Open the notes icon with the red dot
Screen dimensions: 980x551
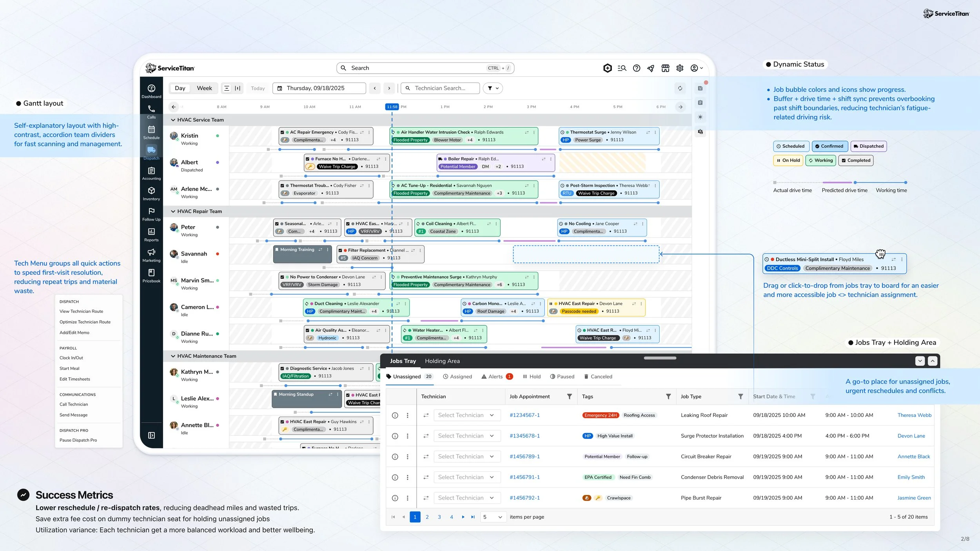(x=700, y=89)
